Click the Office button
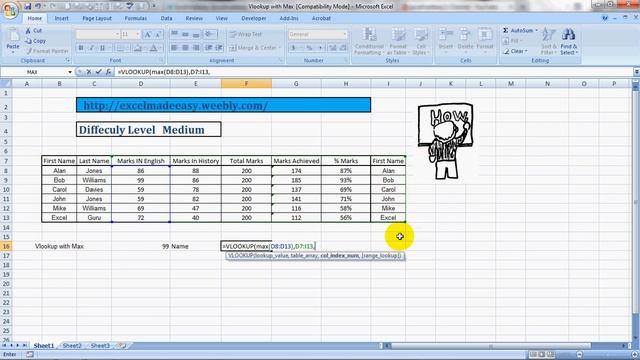This screenshot has height=360, width=640. 11,10
